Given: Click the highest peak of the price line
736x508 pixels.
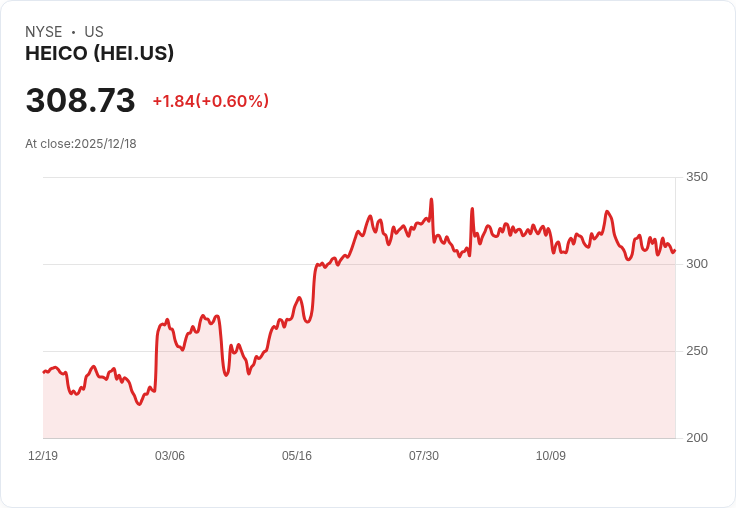Looking at the screenshot, I should click(431, 200).
